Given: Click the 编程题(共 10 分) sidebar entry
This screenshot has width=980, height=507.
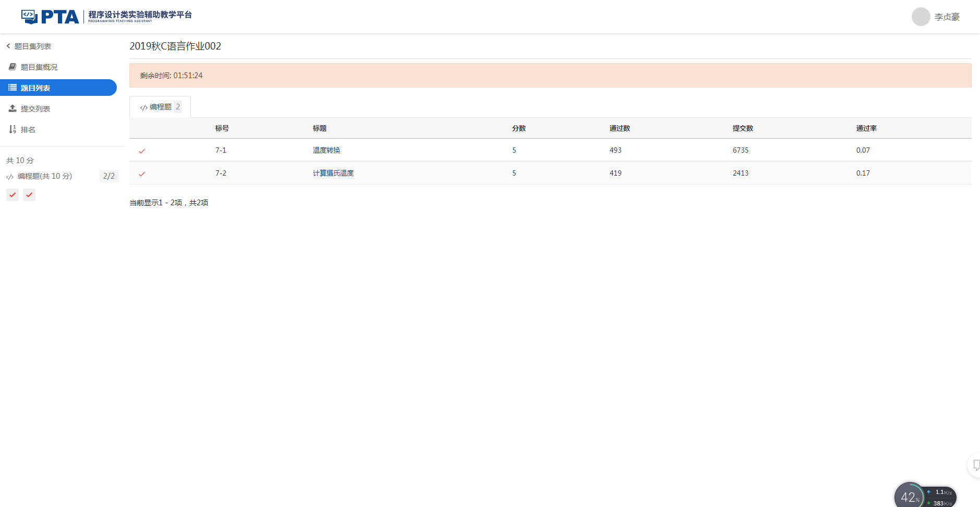Looking at the screenshot, I should click(45, 176).
